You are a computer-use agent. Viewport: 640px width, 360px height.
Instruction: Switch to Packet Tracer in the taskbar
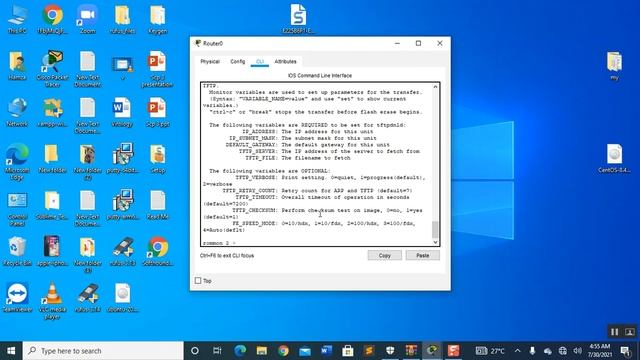432,351
